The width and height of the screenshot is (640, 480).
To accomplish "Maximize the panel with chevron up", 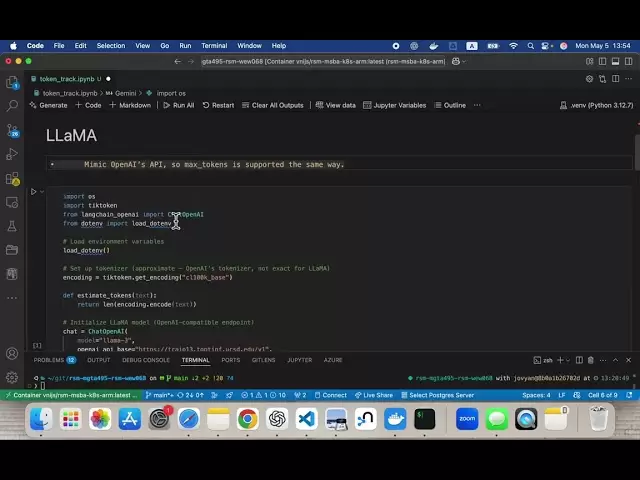I will (616, 360).
